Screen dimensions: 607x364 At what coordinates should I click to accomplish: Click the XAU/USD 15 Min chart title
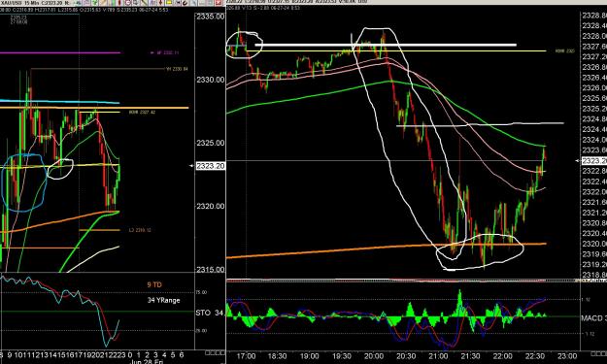tap(20, 3)
